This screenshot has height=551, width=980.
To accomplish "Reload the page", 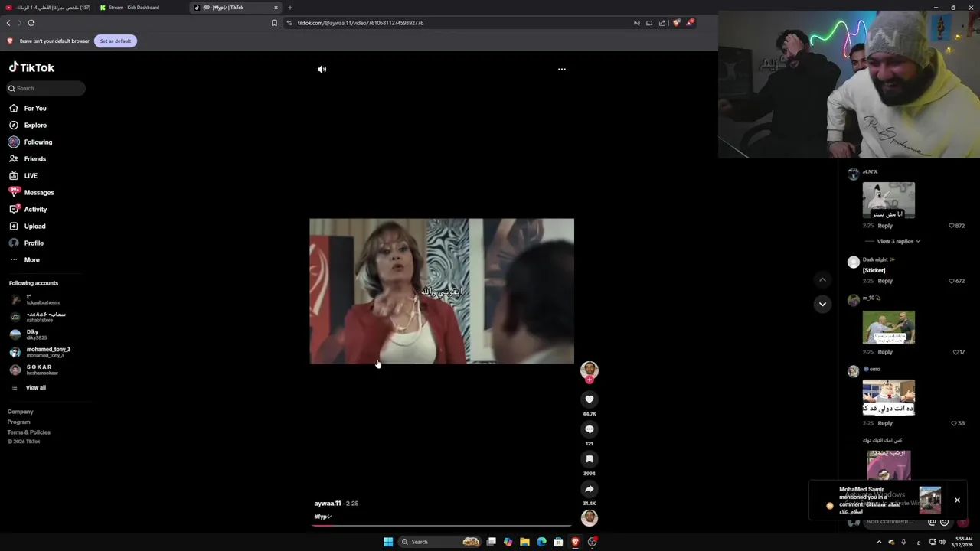I will click(x=31, y=23).
